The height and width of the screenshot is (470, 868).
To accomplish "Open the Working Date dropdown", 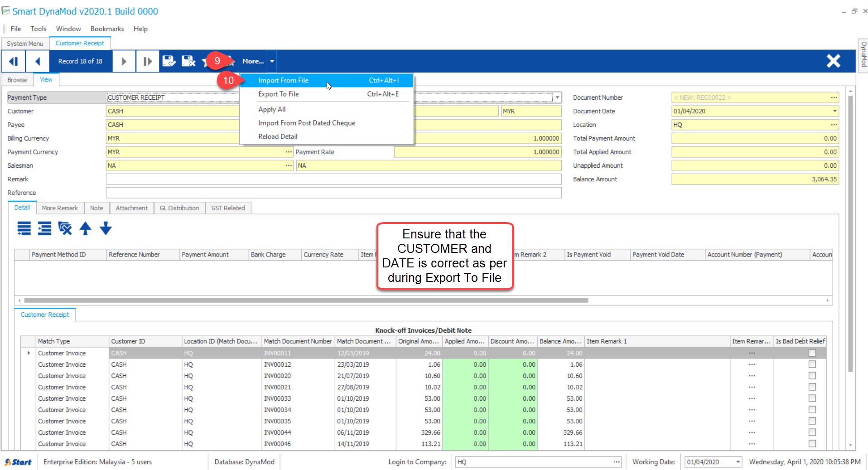I will click(738, 462).
